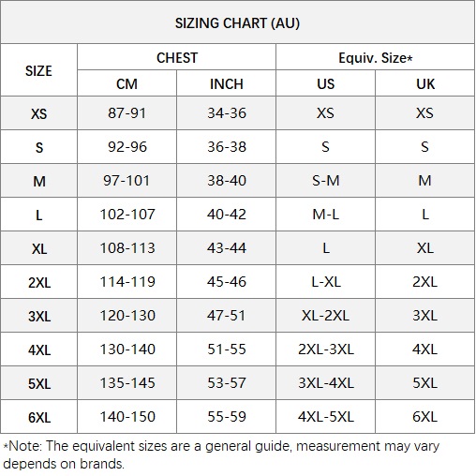Screen dimensions: 476x476
Task: Select the 135-145 CM cell
Action: pos(126,383)
